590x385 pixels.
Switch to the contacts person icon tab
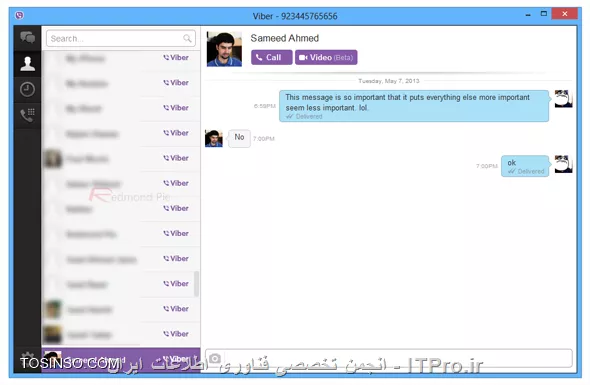(27, 64)
